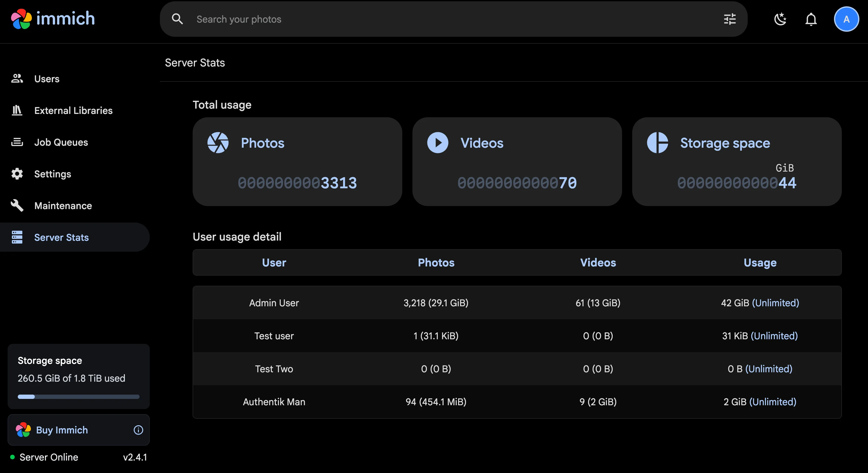Type in Search your photos field

(x=438, y=19)
